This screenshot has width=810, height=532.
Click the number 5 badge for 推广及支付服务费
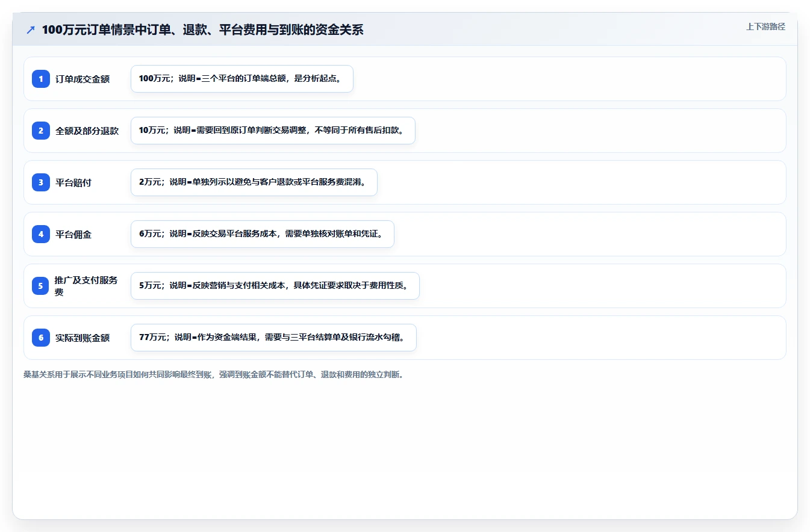point(41,286)
